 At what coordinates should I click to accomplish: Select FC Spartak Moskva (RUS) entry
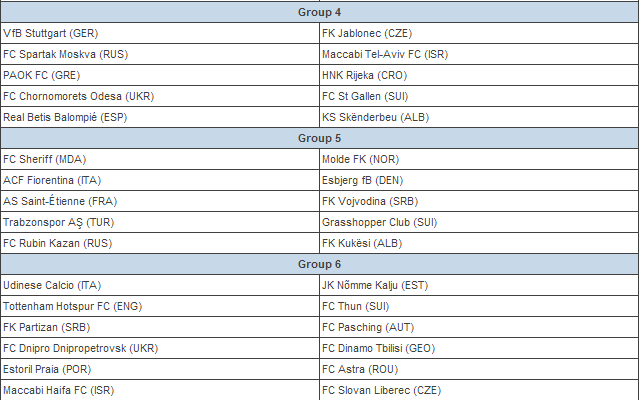(66, 54)
